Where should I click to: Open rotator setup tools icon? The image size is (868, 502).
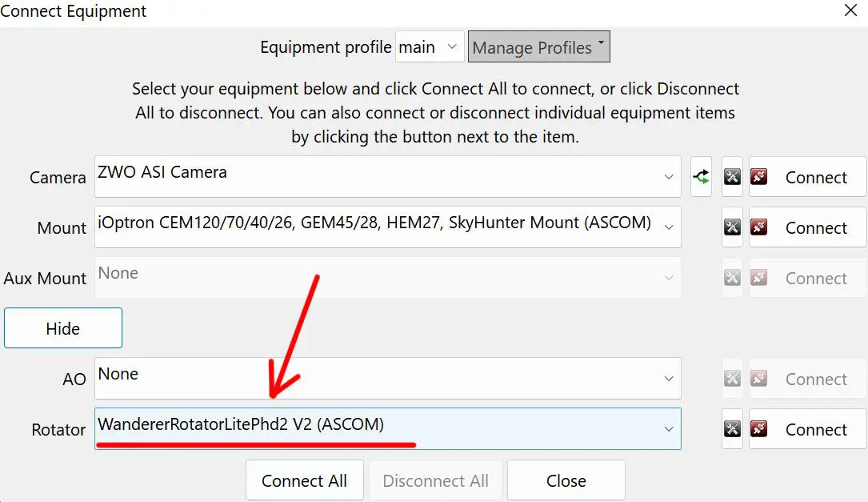tap(732, 429)
